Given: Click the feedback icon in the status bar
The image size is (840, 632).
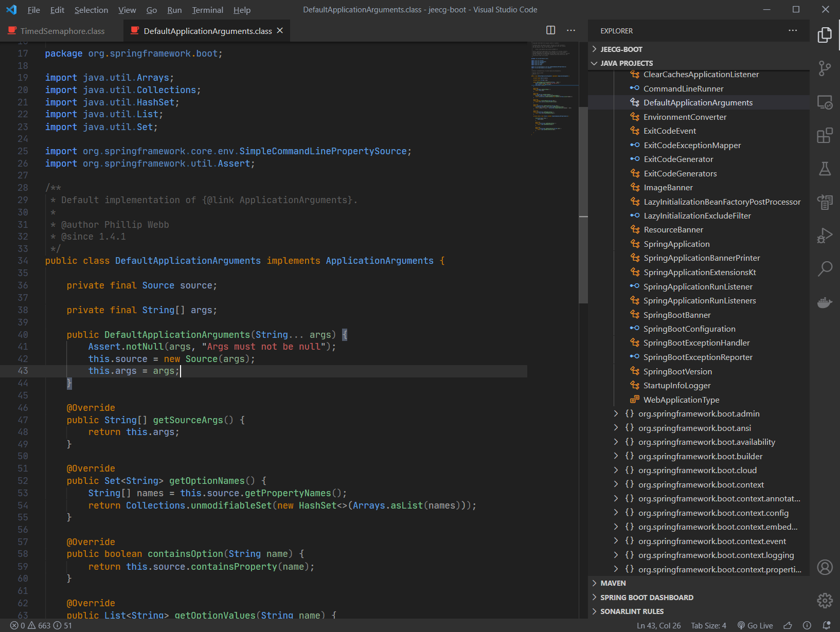Looking at the screenshot, I should point(788,625).
